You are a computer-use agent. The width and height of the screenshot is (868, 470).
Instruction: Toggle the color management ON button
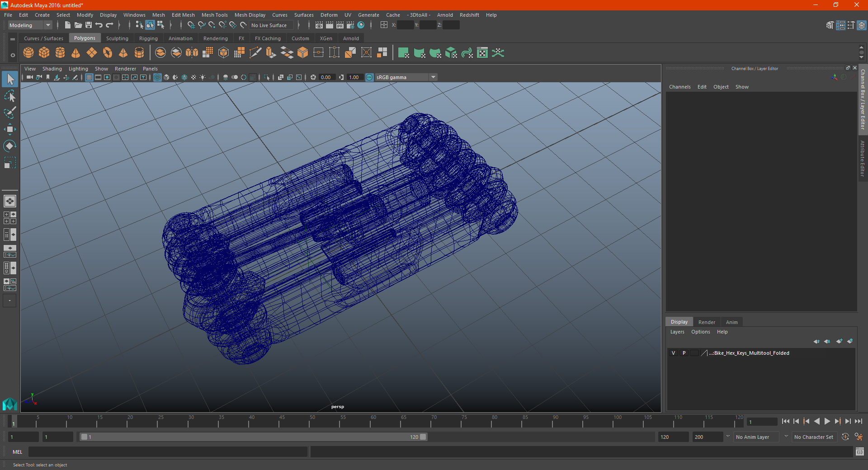tap(369, 77)
